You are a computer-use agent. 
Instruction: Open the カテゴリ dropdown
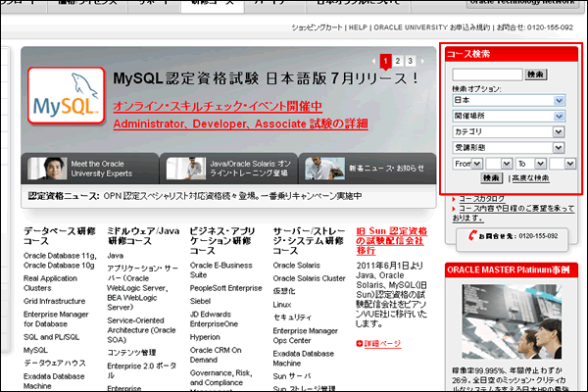click(508, 131)
